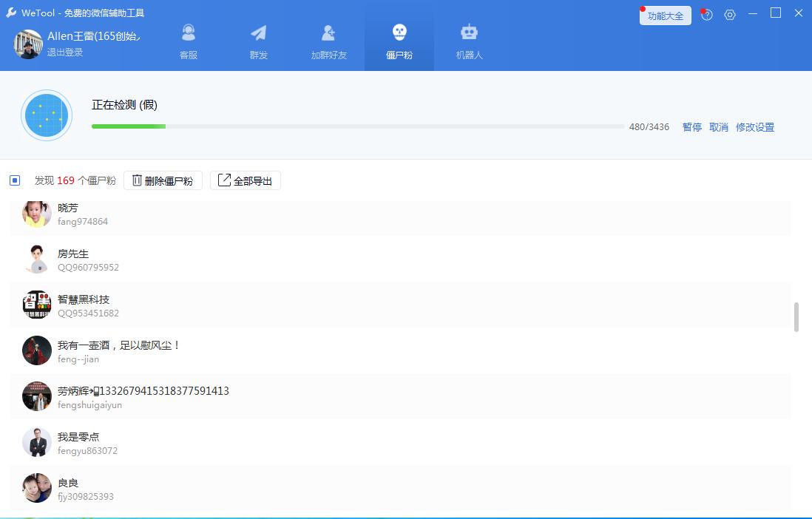Open the 加群好友 add friends tab
This screenshot has height=519, width=812.
[328, 41]
